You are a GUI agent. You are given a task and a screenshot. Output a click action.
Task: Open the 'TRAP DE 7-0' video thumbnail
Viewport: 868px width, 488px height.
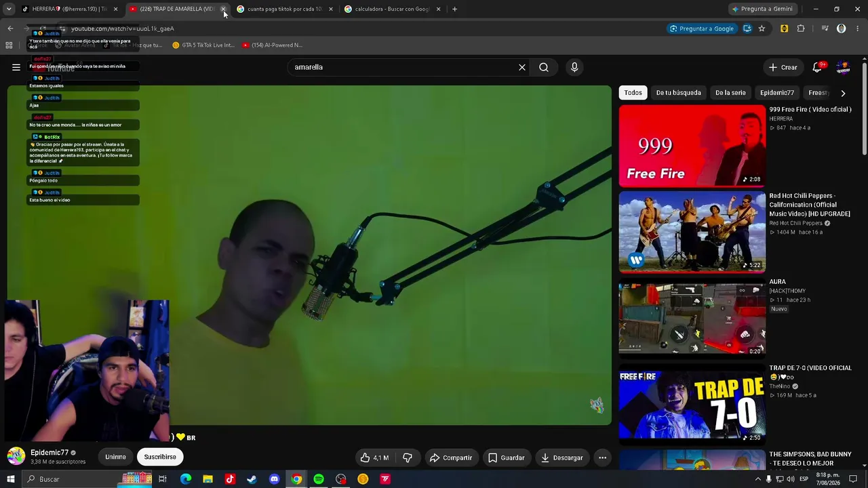pyautogui.click(x=692, y=404)
